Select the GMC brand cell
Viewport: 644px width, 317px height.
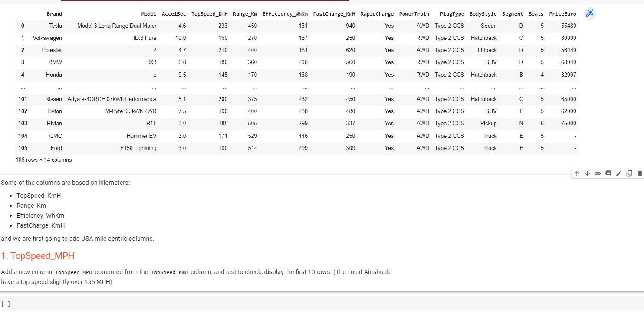(56, 136)
